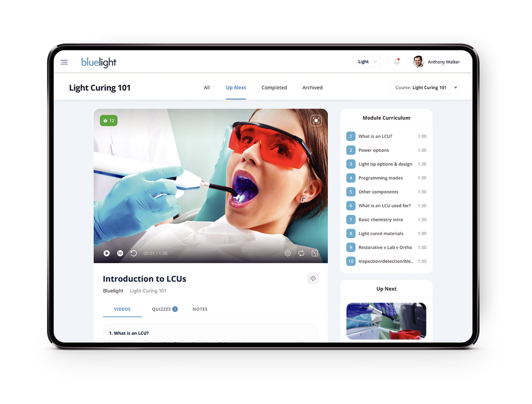Screen dimensions: 532x404
Task: Click the picture-in-picture icon
Action: coord(315,253)
